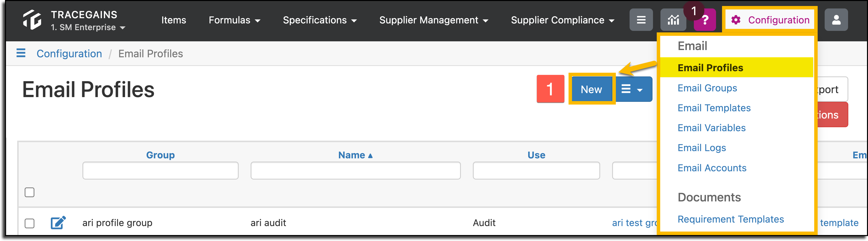868x241 pixels.
Task: Focus the Name filter input field
Action: click(x=356, y=171)
